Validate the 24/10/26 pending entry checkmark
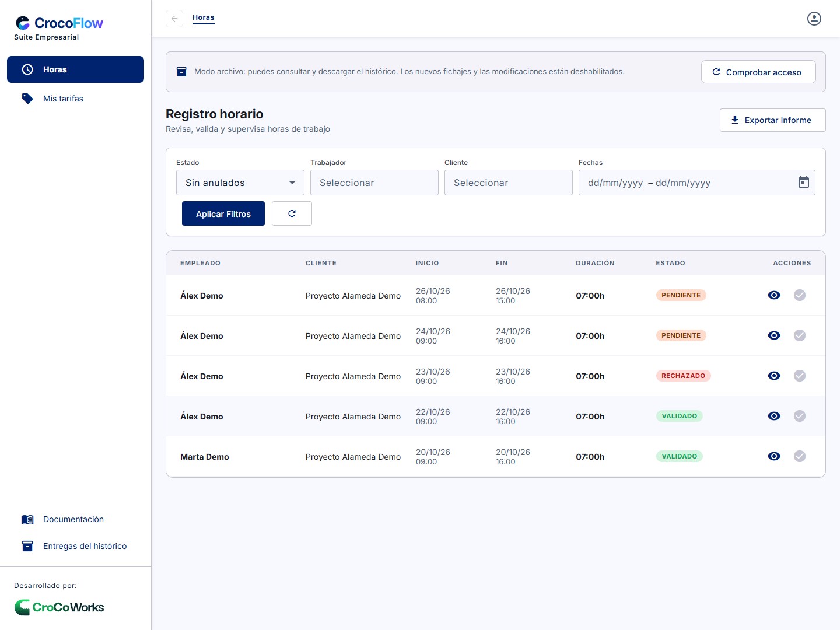The image size is (840, 630). (x=800, y=335)
